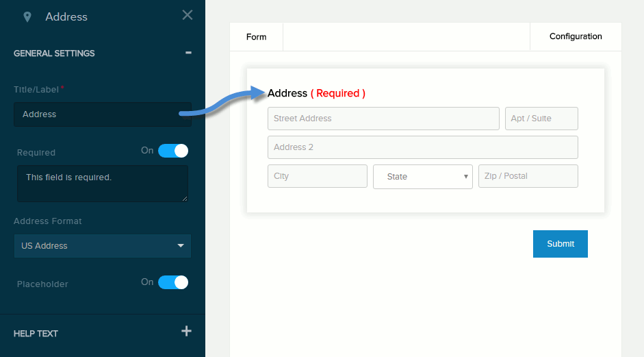Close the Address settings panel
The width and height of the screenshot is (644, 357).
point(188,15)
